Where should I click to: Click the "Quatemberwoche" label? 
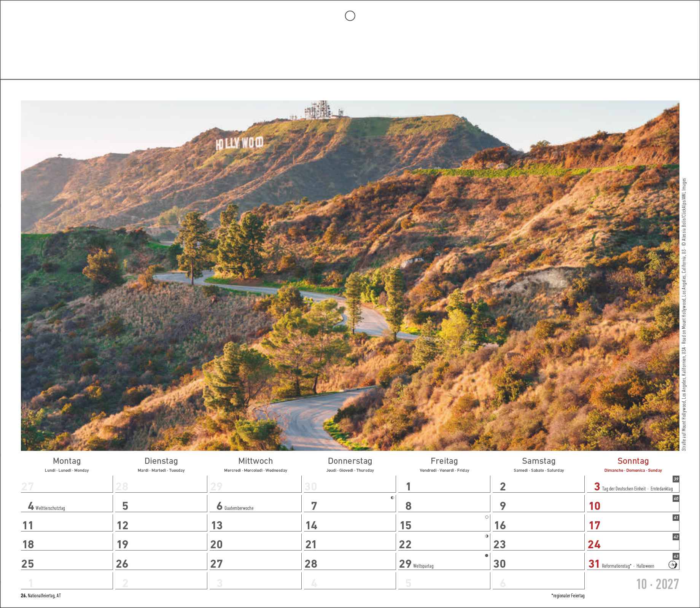239,508
